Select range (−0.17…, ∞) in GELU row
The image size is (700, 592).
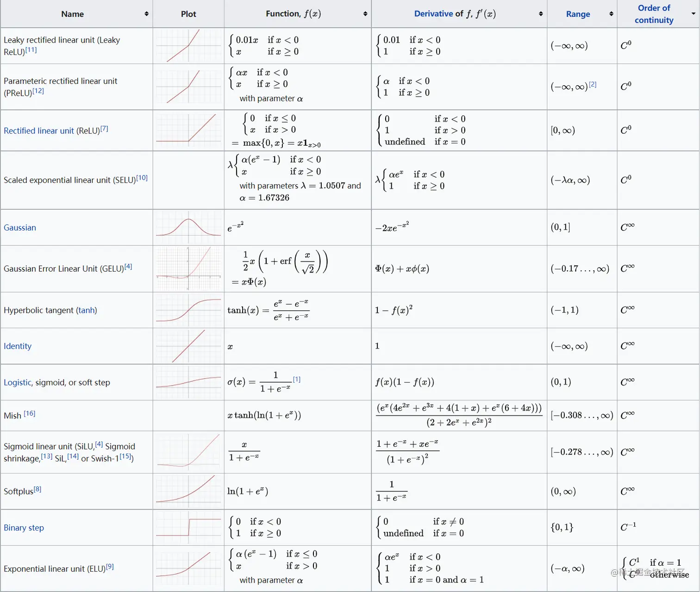click(580, 269)
